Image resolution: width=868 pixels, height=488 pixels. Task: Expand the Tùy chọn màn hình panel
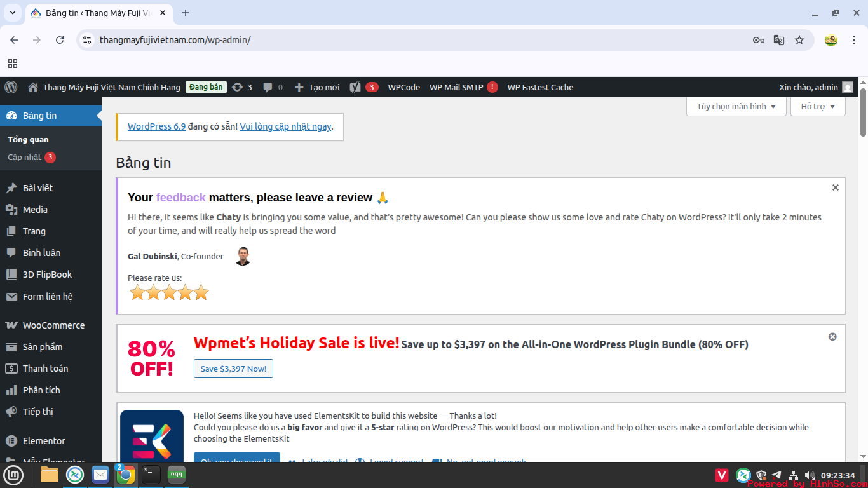coord(735,106)
